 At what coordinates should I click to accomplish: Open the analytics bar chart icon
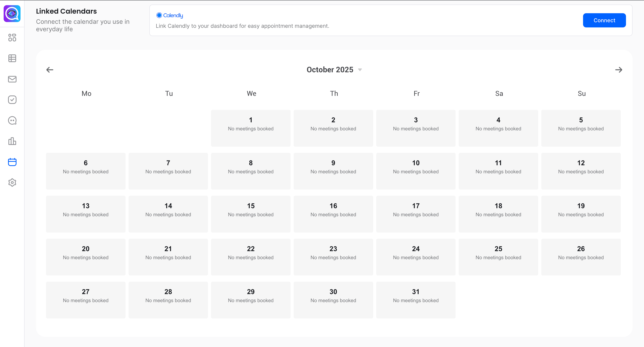point(12,141)
